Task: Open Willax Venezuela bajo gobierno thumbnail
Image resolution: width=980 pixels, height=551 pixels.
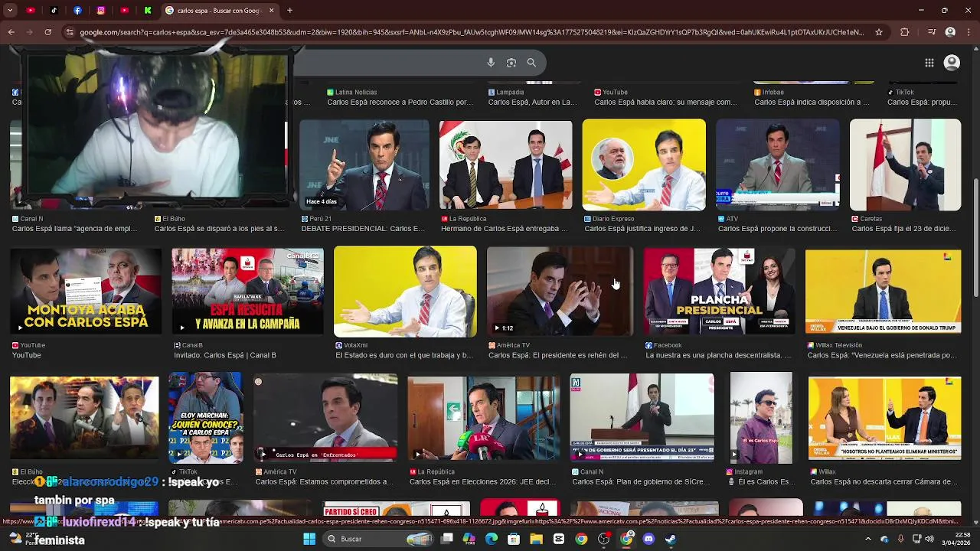Action: [x=883, y=291]
